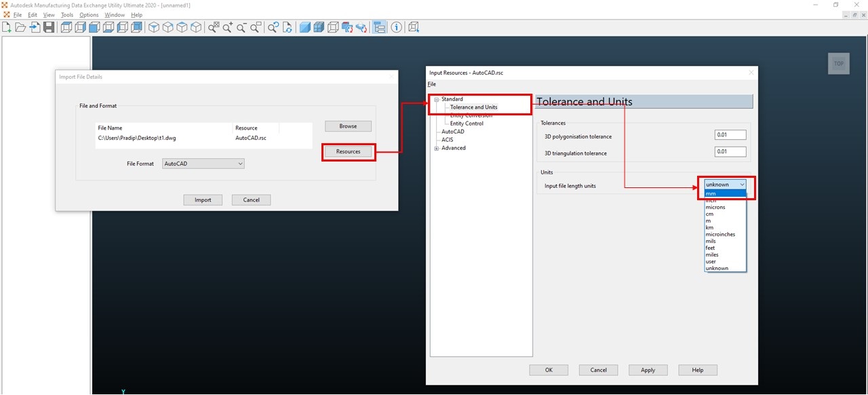
Task: Activate the Zoom Out magnifier icon
Action: pos(242,27)
